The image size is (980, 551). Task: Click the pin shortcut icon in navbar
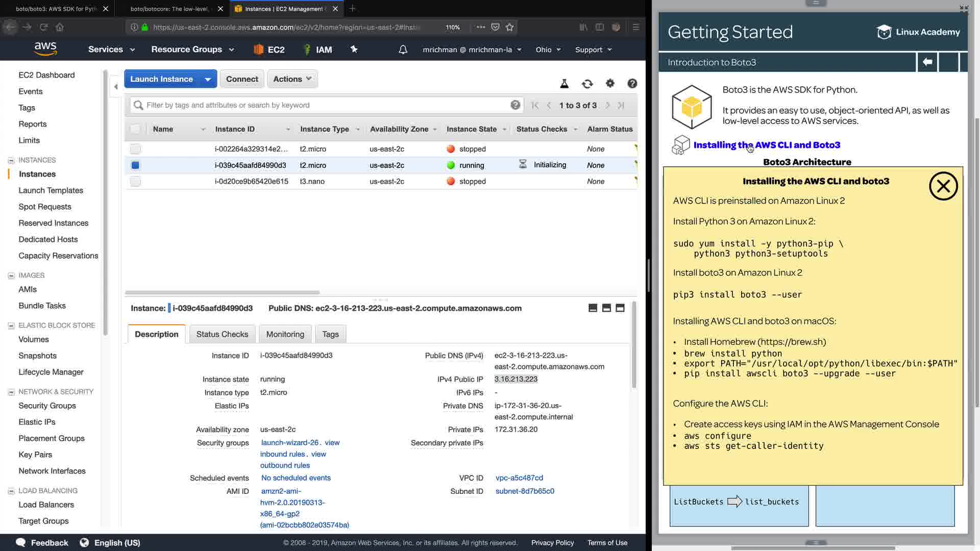[354, 49]
